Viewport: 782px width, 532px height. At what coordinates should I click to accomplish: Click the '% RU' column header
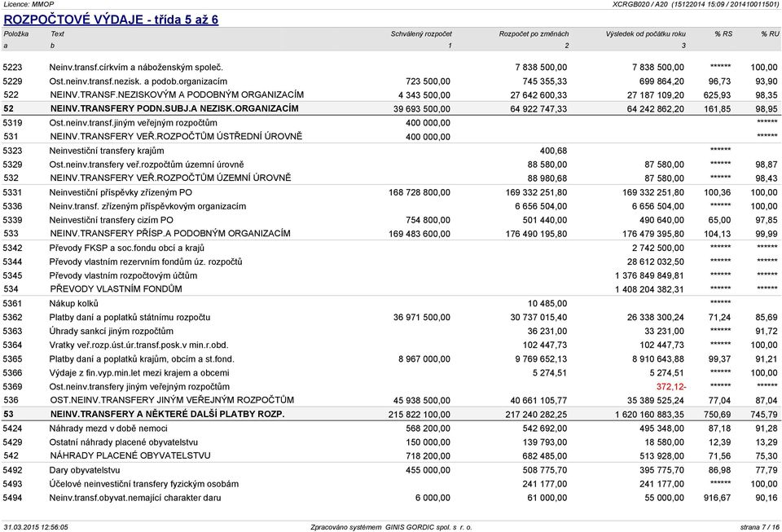tap(770, 34)
